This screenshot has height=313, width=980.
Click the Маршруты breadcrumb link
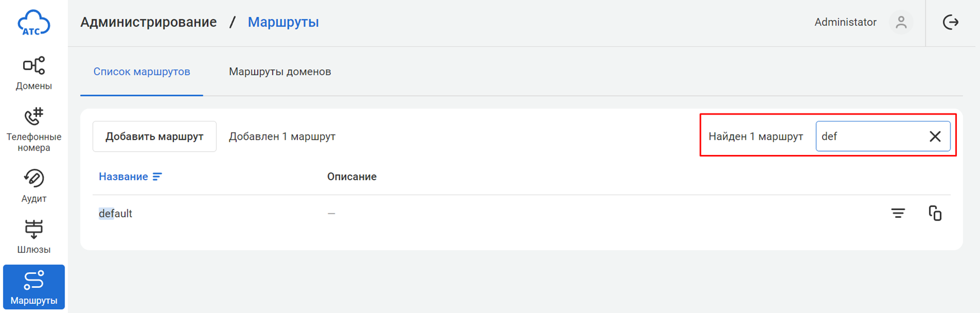coord(283,22)
